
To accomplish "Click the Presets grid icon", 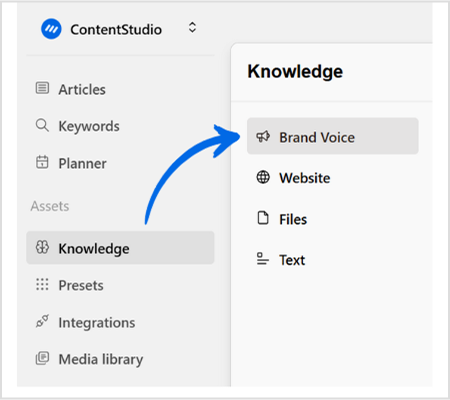I will pyautogui.click(x=42, y=284).
